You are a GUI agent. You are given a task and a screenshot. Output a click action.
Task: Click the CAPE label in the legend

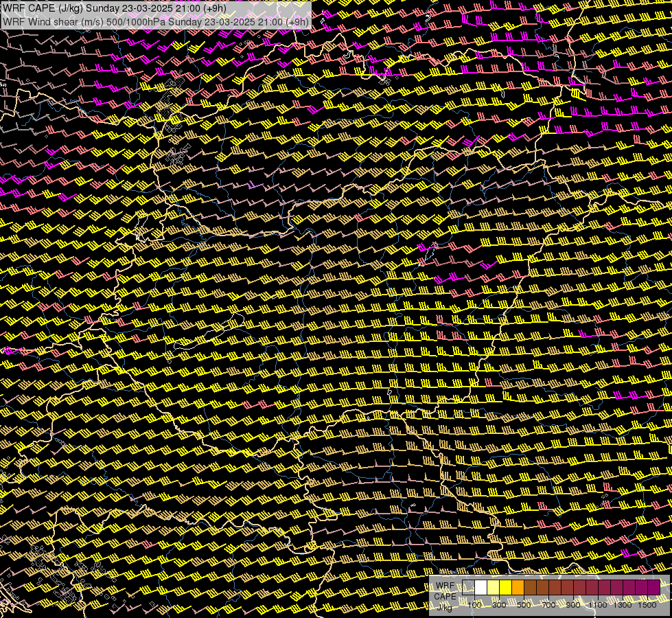click(445, 597)
